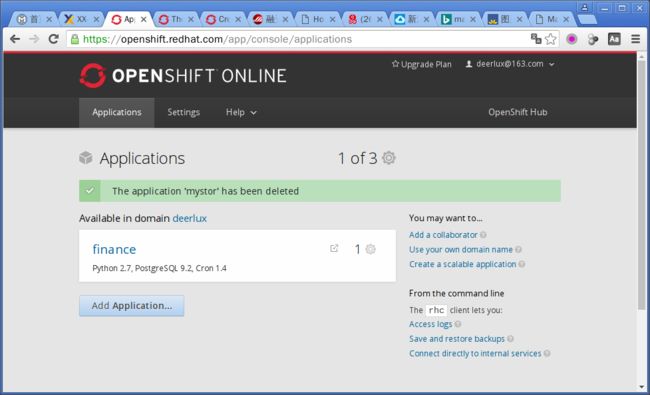Switch to the bing browser tab
This screenshot has width=650, height=395.
[458, 19]
